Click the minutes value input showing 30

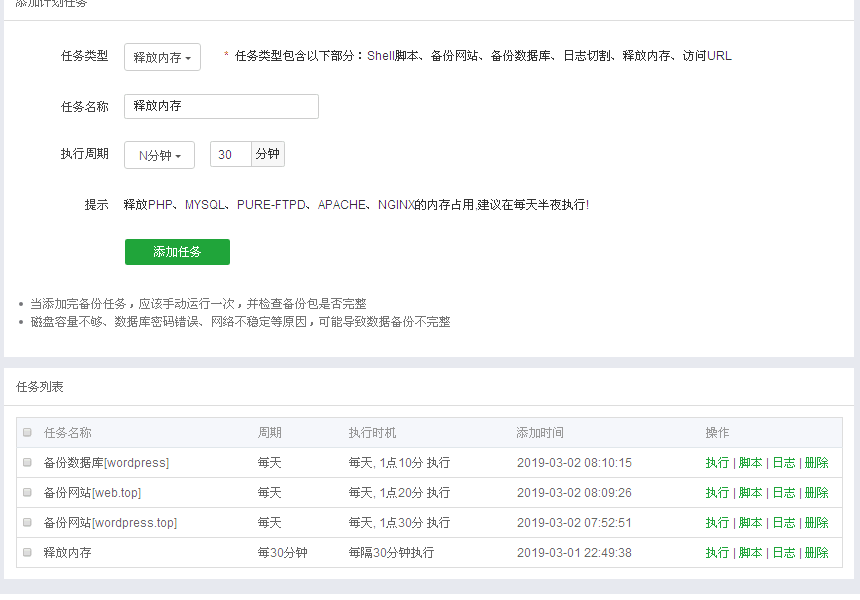(x=230, y=154)
